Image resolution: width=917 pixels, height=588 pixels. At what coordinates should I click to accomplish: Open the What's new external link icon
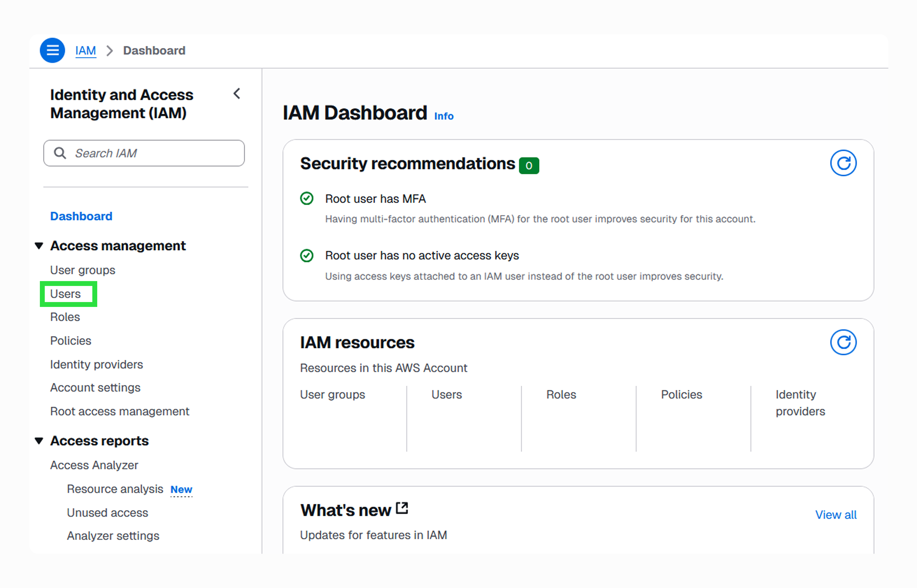402,508
